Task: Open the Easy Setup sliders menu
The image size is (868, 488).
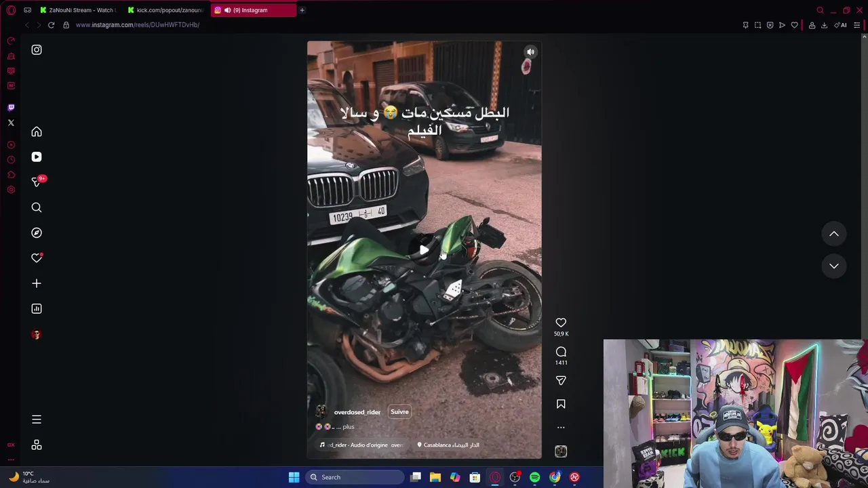Action: (x=856, y=25)
